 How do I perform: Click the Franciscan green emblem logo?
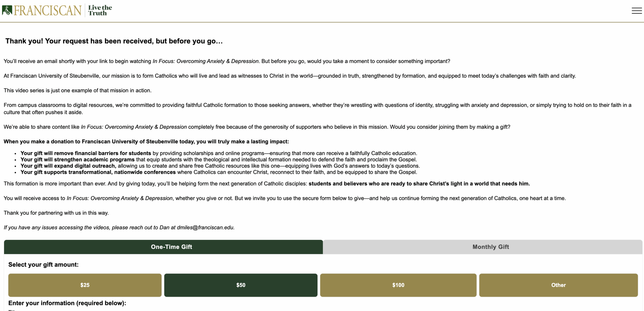coord(7,10)
